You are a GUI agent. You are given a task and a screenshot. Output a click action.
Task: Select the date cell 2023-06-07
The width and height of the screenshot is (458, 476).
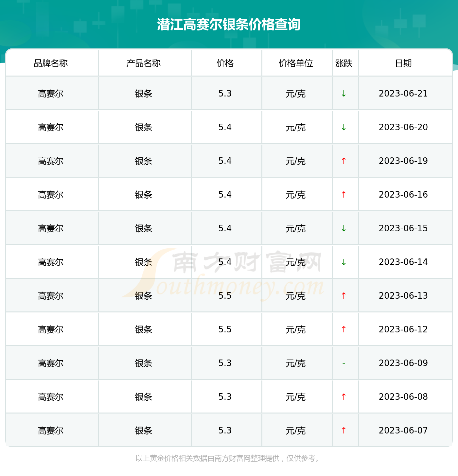403,431
